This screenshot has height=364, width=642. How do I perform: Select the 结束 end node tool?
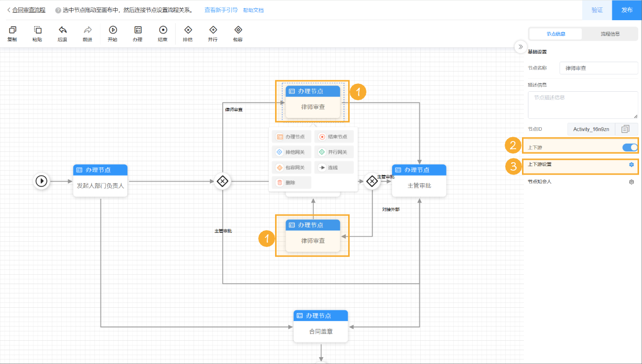pos(163,31)
